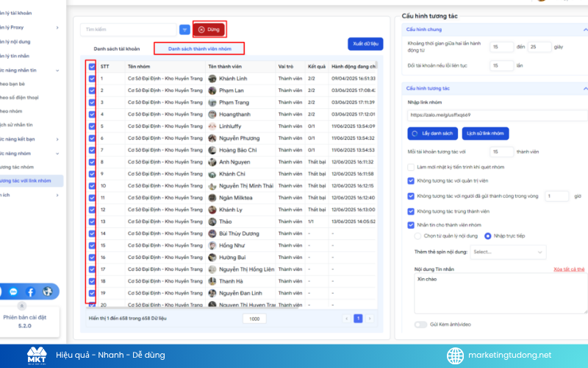The height and width of the screenshot is (368, 588).
Task: Click the 'Tìm kiếm' search field
Action: [128, 29]
